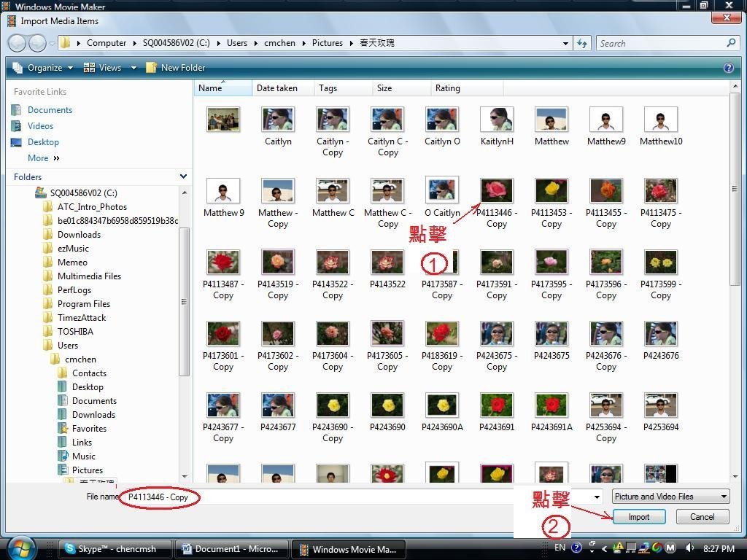Select the Multimedia Files folder
Viewport: 747px width, 560px height.
pyautogui.click(x=89, y=276)
